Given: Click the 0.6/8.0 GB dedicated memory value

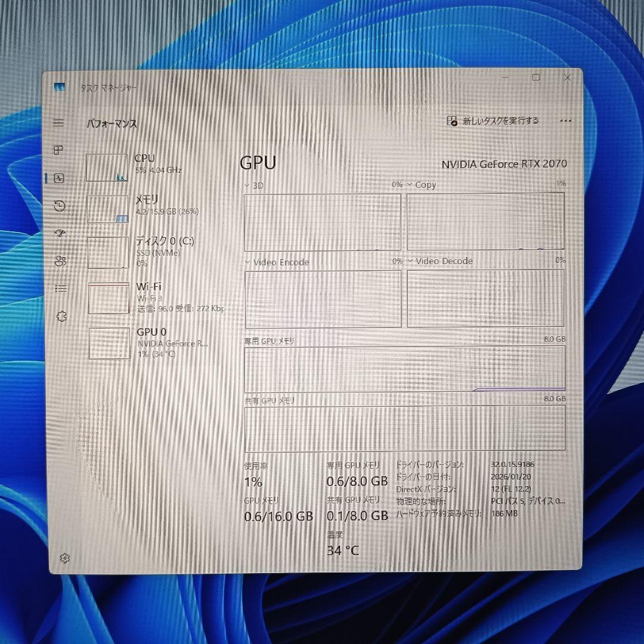Looking at the screenshot, I should pyautogui.click(x=357, y=481).
